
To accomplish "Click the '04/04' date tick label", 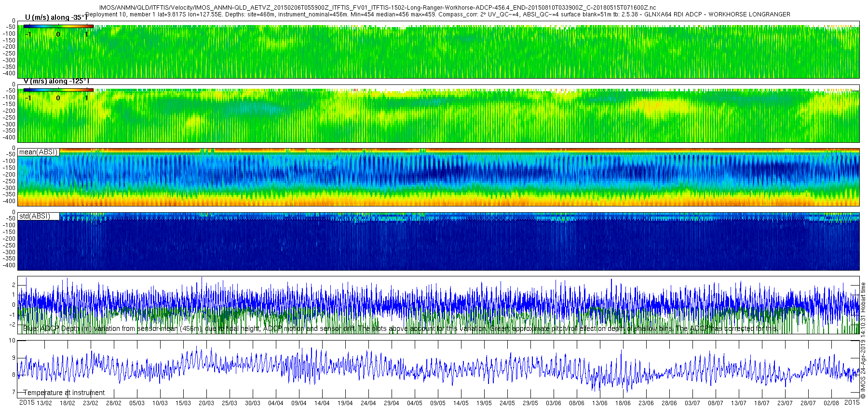I will pyautogui.click(x=275, y=403).
